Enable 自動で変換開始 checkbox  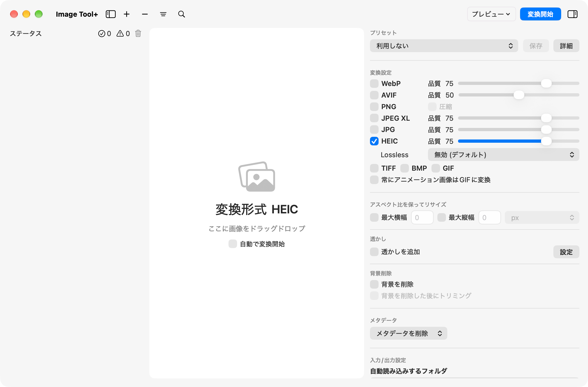pos(233,244)
